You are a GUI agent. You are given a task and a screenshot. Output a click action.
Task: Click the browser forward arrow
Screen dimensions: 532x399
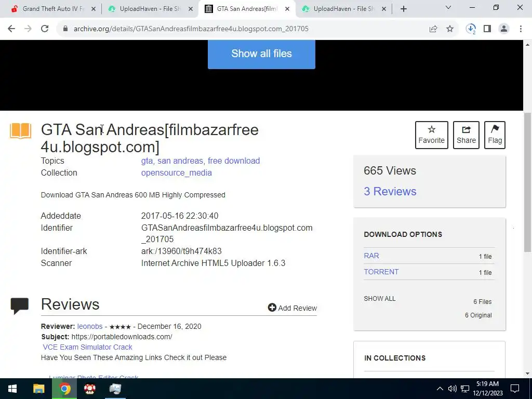(x=28, y=29)
